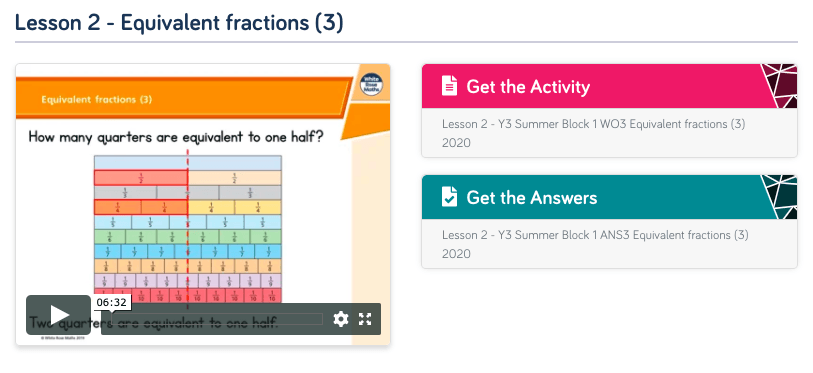Click the video progress bar
Image resolution: width=813 pixels, height=373 pixels.
(x=217, y=319)
